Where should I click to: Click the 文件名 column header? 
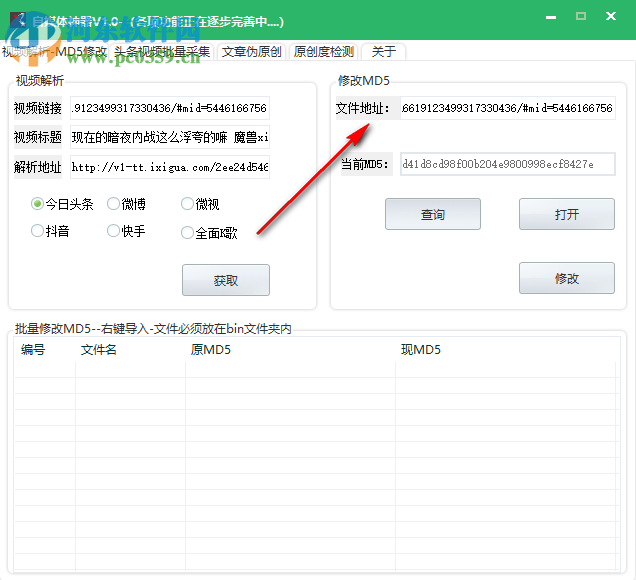pos(99,349)
